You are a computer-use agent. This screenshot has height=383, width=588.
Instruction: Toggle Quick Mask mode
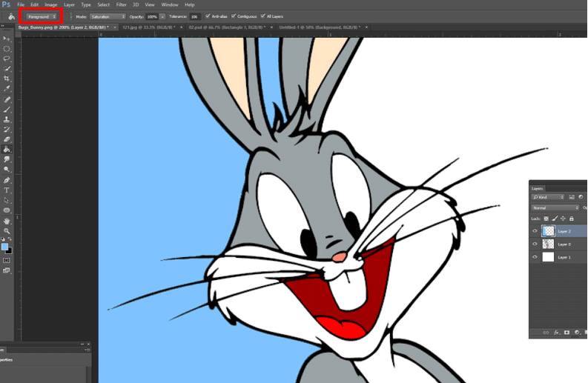[x=7, y=261]
